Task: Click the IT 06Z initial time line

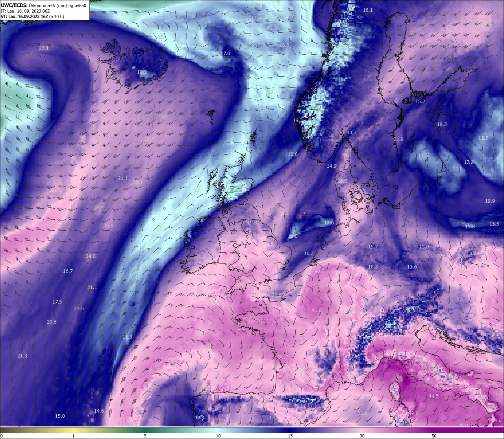Action: [x=25, y=11]
